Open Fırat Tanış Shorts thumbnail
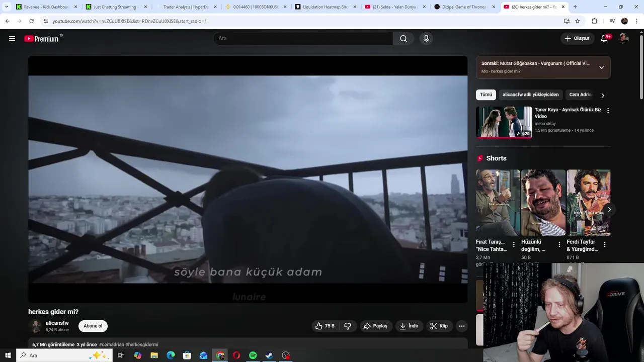Screen dimensions: 644x362 pyautogui.click(x=498, y=203)
